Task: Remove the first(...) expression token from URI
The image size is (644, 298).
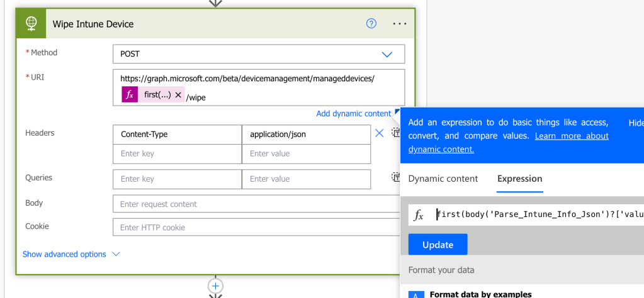Action: (x=178, y=95)
